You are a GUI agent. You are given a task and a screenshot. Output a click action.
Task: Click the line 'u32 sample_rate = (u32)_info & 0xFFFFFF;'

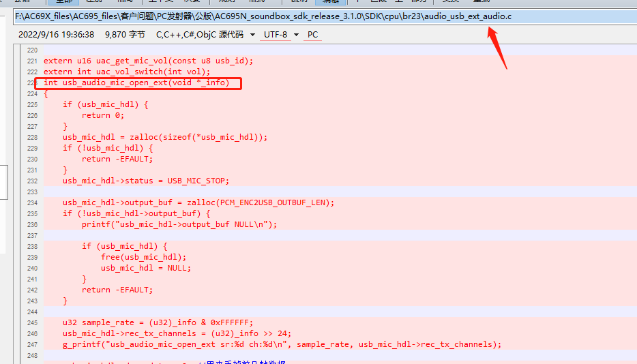pyautogui.click(x=158, y=322)
